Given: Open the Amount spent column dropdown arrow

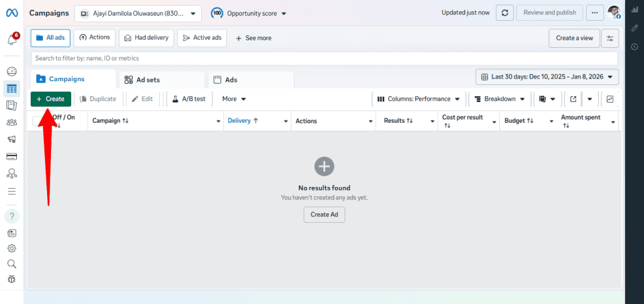Looking at the screenshot, I should 613,122.
